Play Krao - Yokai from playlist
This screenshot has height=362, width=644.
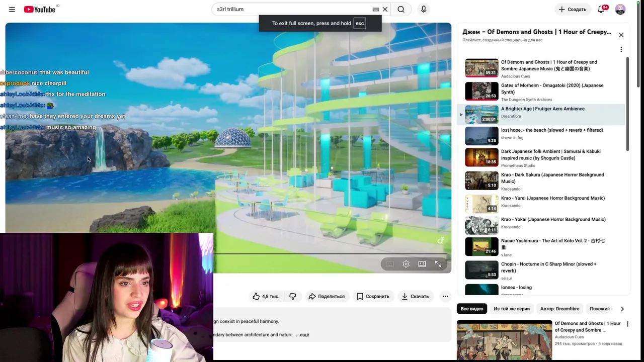tap(541, 225)
